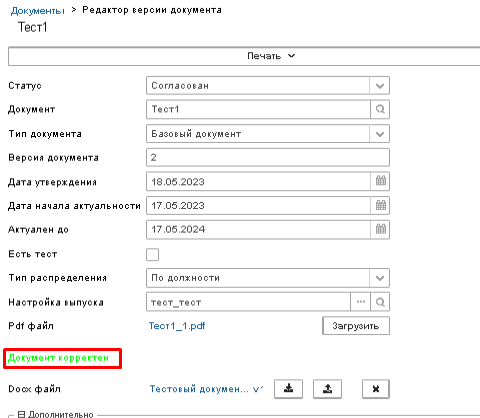Click ellipsis button in Настройка выпуска
480x418 pixels.
[361, 302]
